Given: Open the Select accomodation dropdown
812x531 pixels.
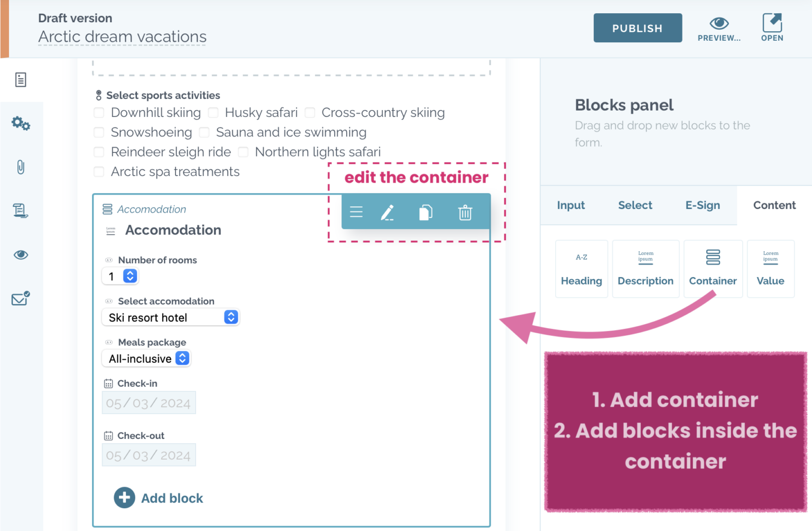Looking at the screenshot, I should coord(170,317).
